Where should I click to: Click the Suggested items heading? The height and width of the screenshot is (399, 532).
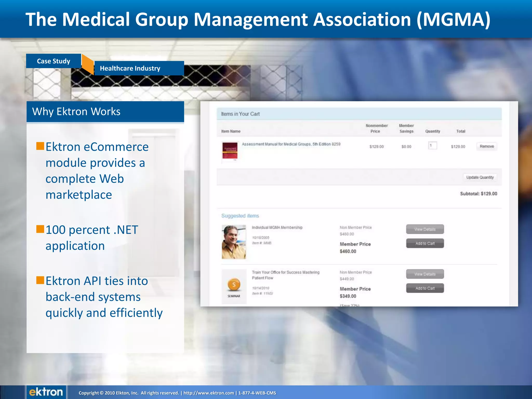pyautogui.click(x=240, y=216)
